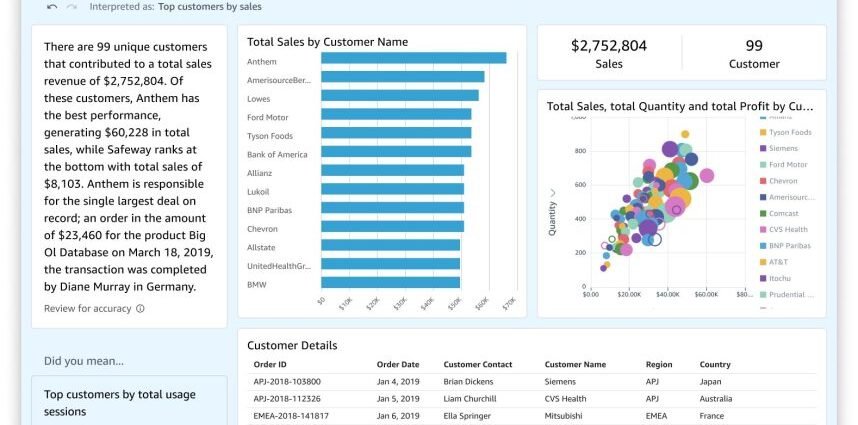Select the Ella Springer contact cell

pyautogui.click(x=466, y=416)
